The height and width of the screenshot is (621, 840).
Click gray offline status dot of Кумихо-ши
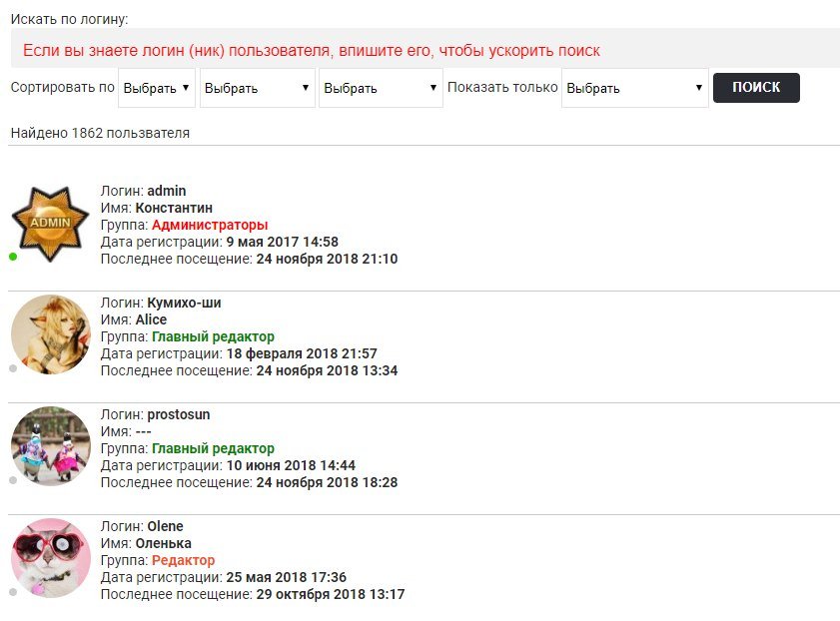[13, 368]
